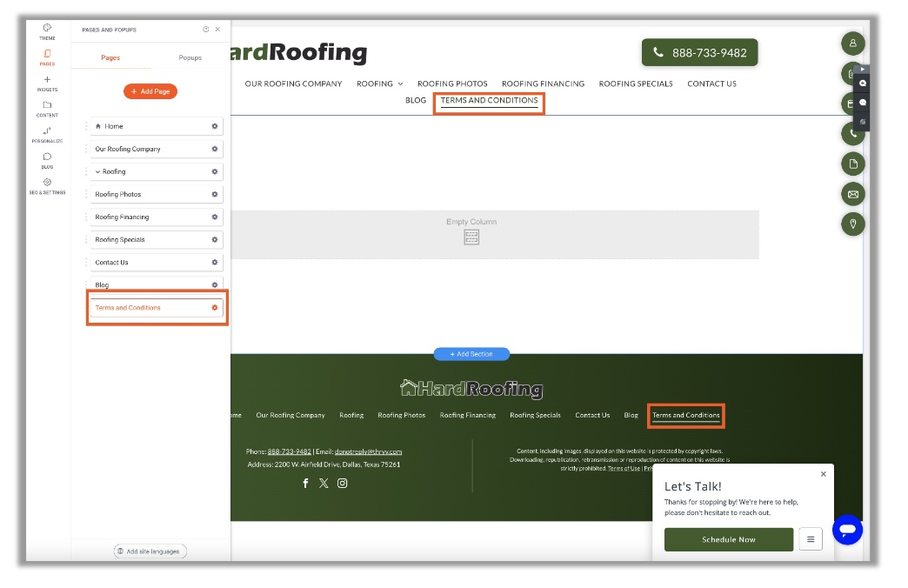Select the Home page in the list
The height and width of the screenshot is (588, 908).
157,126
